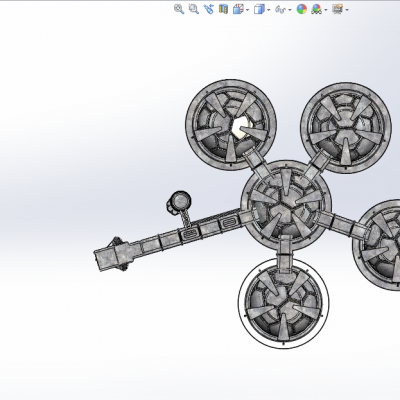Expand the Display Style dropdown arrow
Screen dimensions: 400x400
[x=269, y=10]
